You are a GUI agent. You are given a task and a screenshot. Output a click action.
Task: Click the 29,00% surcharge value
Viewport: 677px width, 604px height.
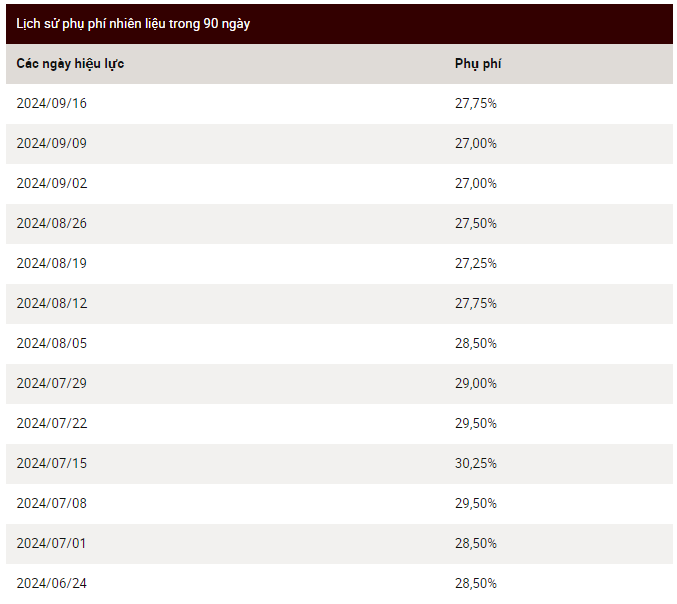pyautogui.click(x=475, y=383)
